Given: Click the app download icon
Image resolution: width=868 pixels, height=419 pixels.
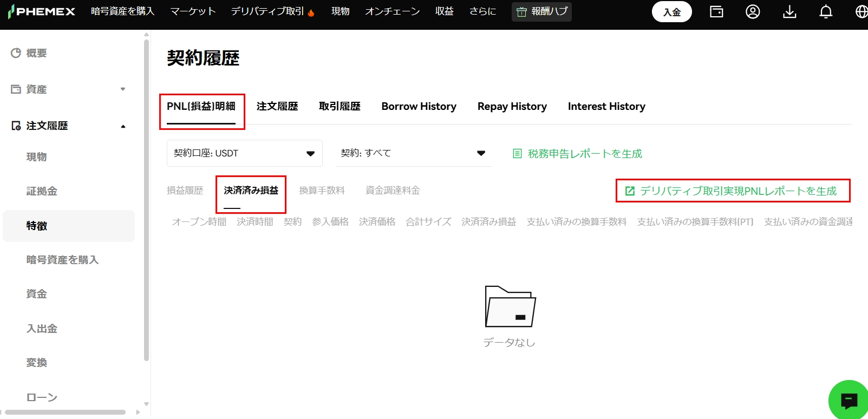Looking at the screenshot, I should point(789,11).
